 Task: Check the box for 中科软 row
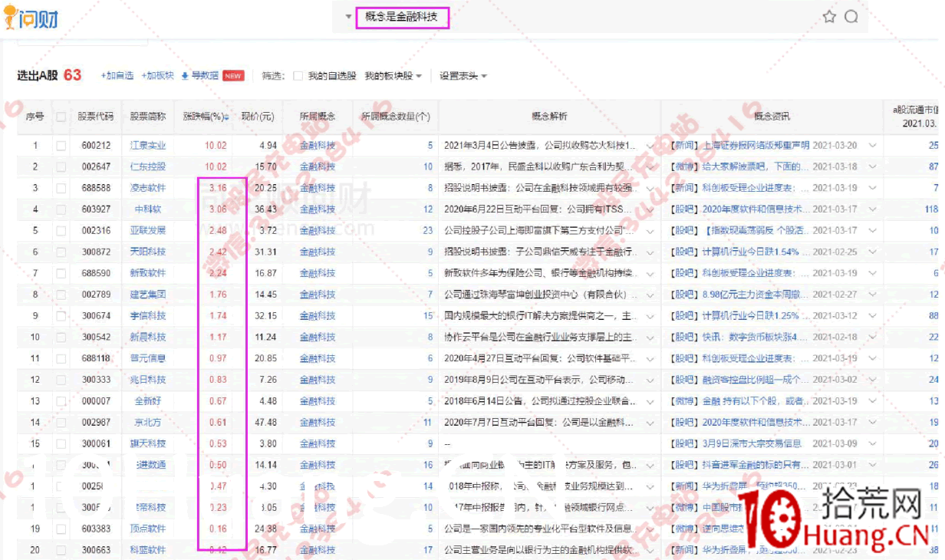point(61,209)
